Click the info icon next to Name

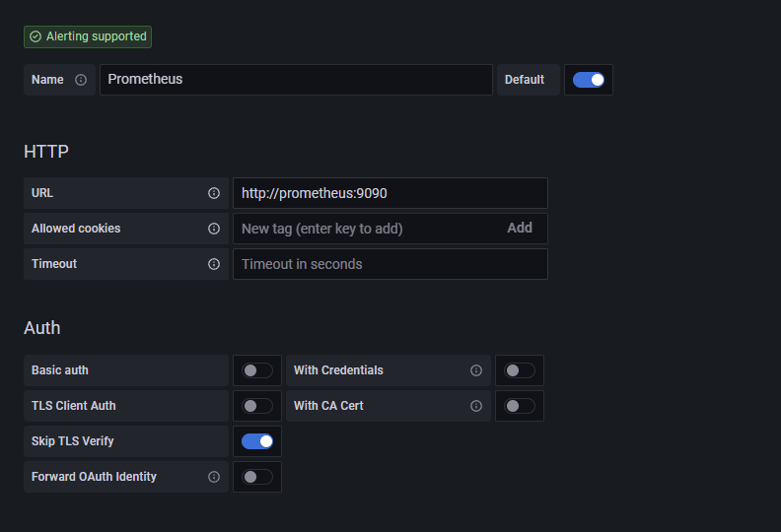[81, 80]
